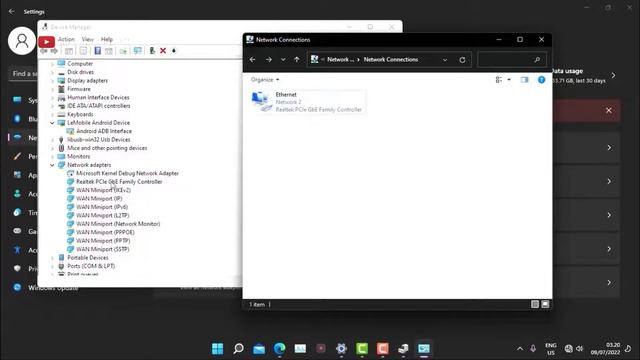Open the Action menu in Device Manager
Viewport: 640px width, 360px height.
click(67, 39)
